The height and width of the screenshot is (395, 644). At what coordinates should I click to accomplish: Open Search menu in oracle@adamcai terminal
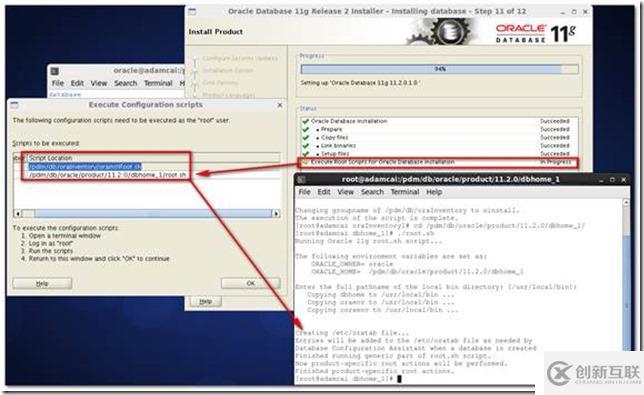tap(125, 83)
